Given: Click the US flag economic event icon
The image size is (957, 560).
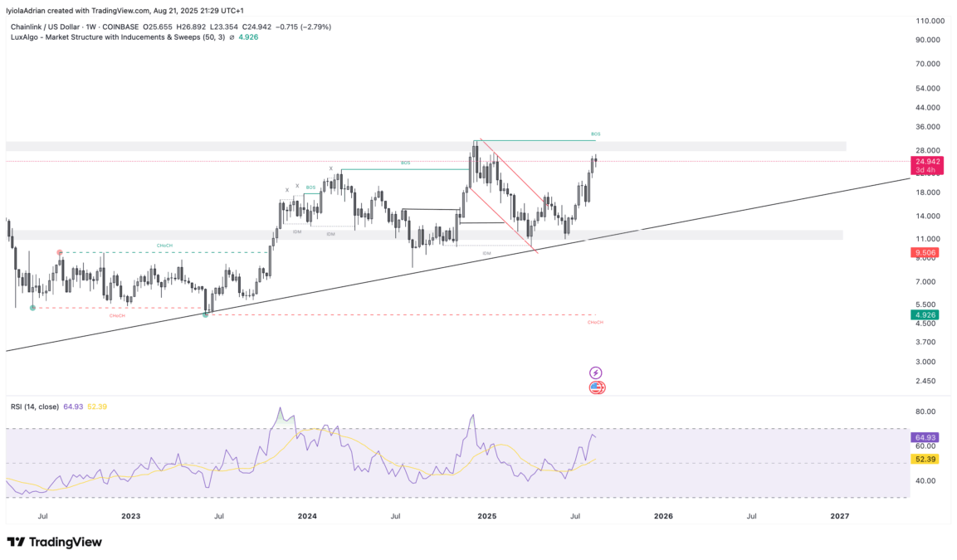Looking at the screenshot, I should [596, 387].
